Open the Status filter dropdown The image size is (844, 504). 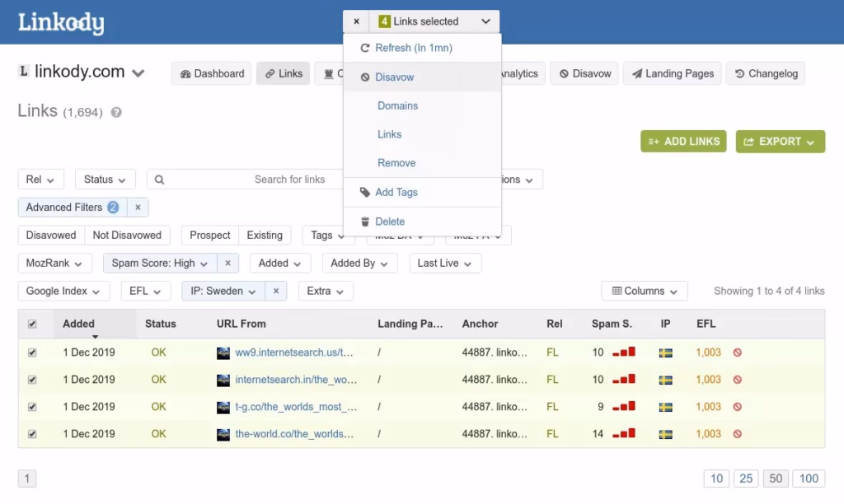pyautogui.click(x=105, y=179)
